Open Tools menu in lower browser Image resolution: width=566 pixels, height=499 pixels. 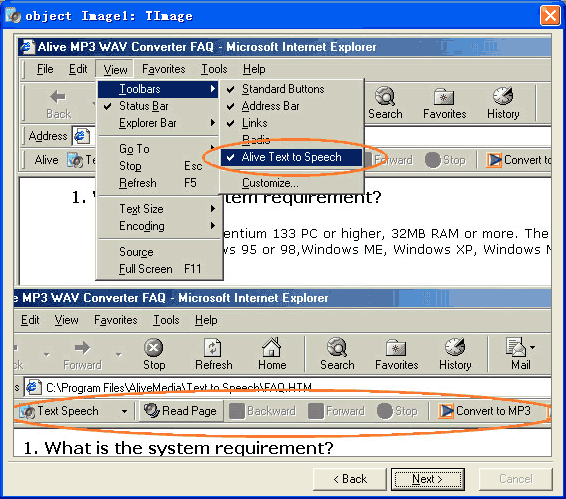point(166,320)
